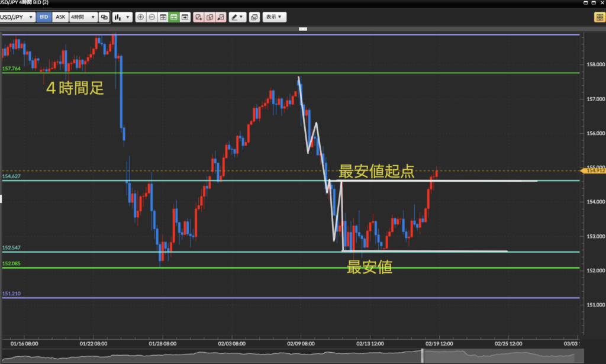
Task: Switch price display to ASK
Action: [60, 17]
